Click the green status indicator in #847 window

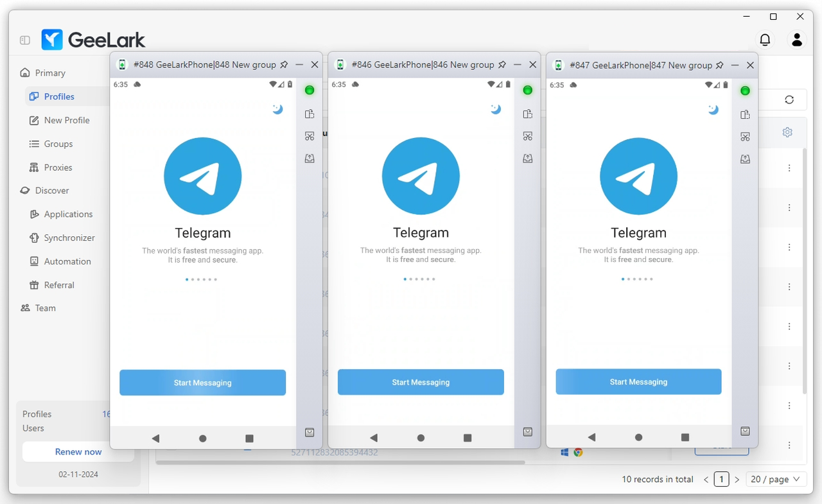coord(745,91)
